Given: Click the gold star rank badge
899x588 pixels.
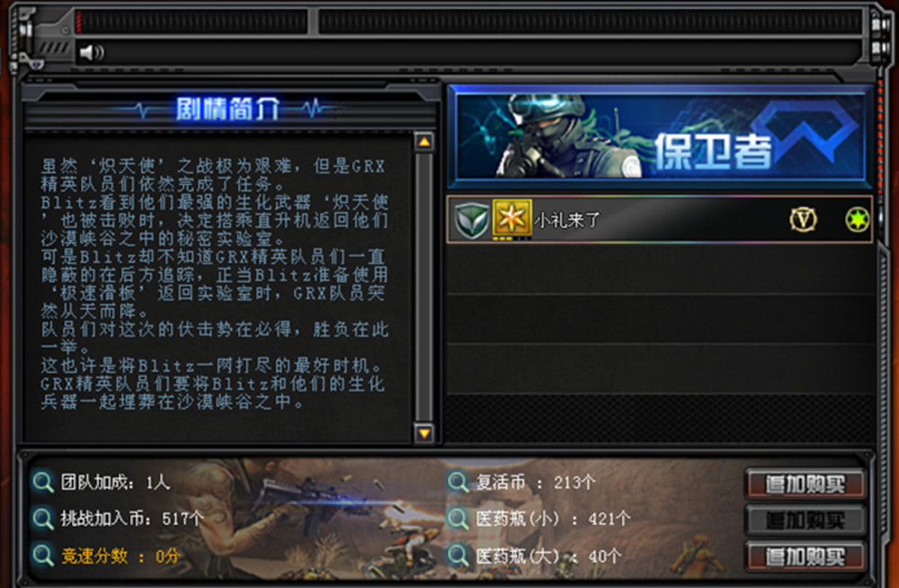Looking at the screenshot, I should pos(512,218).
